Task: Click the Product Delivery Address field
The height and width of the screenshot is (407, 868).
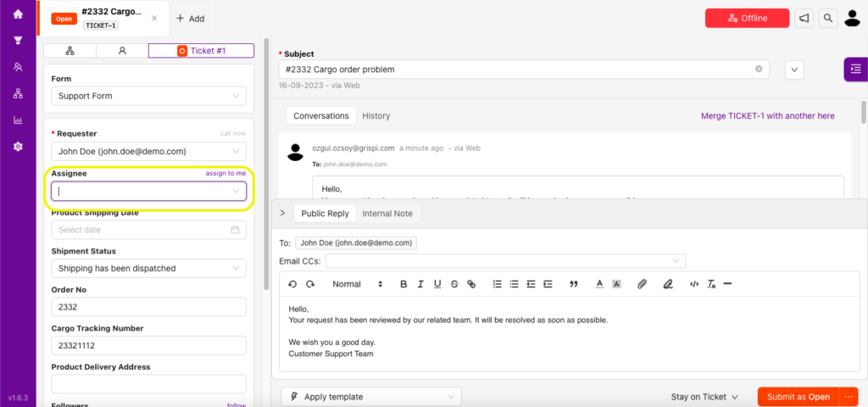Action: click(148, 384)
